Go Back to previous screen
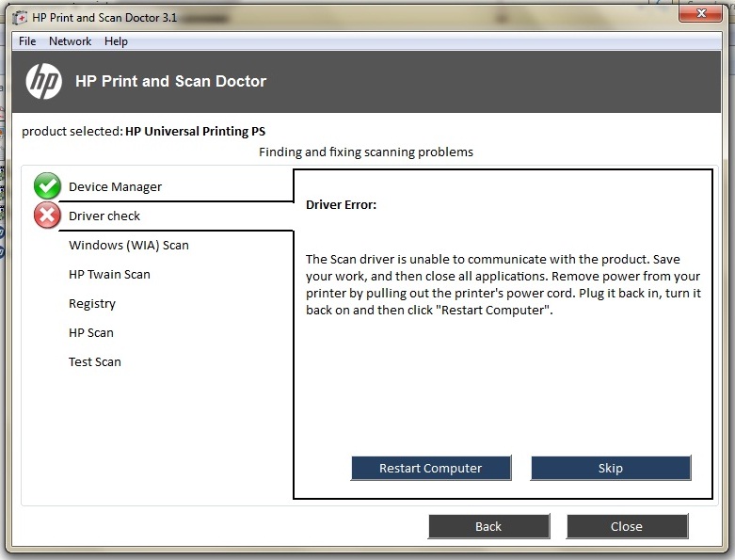735x560 pixels. click(488, 526)
